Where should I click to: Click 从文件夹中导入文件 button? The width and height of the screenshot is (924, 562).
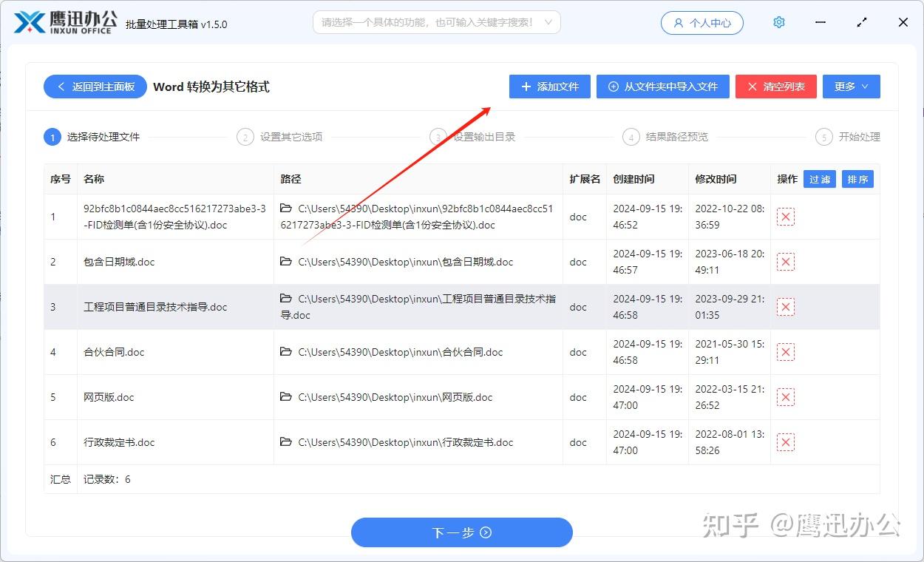tap(662, 87)
